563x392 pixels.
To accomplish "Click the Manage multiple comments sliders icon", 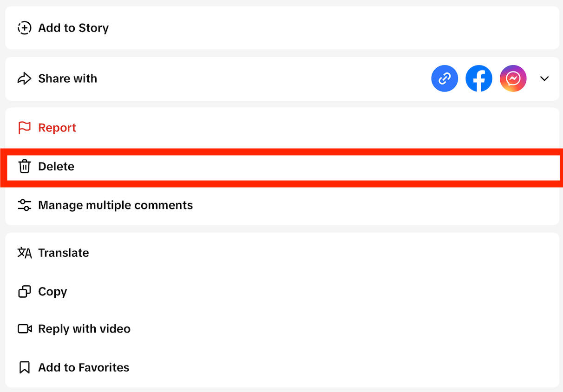I will tap(24, 205).
